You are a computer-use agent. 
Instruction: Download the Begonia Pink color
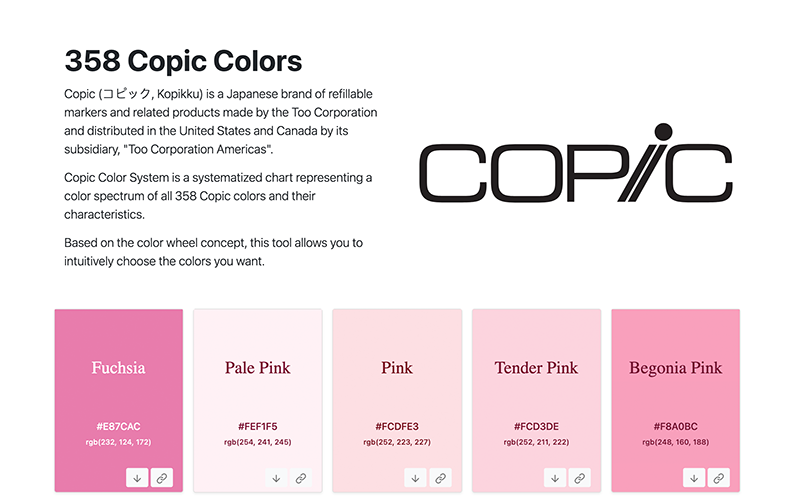click(694, 478)
